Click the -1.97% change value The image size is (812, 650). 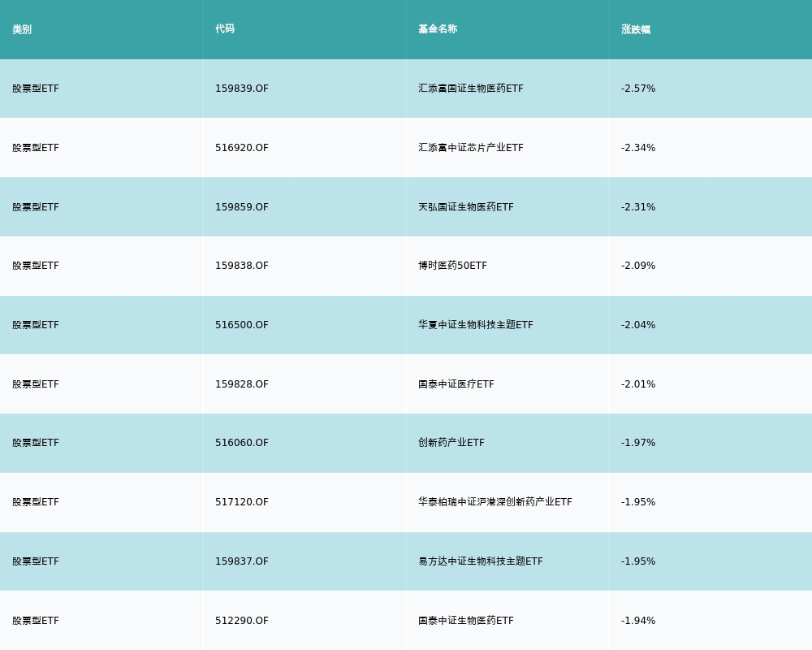[638, 443]
